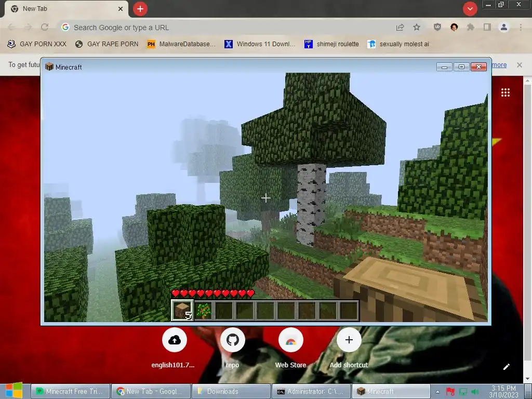Switch to Downloads taskbar item

(231, 391)
